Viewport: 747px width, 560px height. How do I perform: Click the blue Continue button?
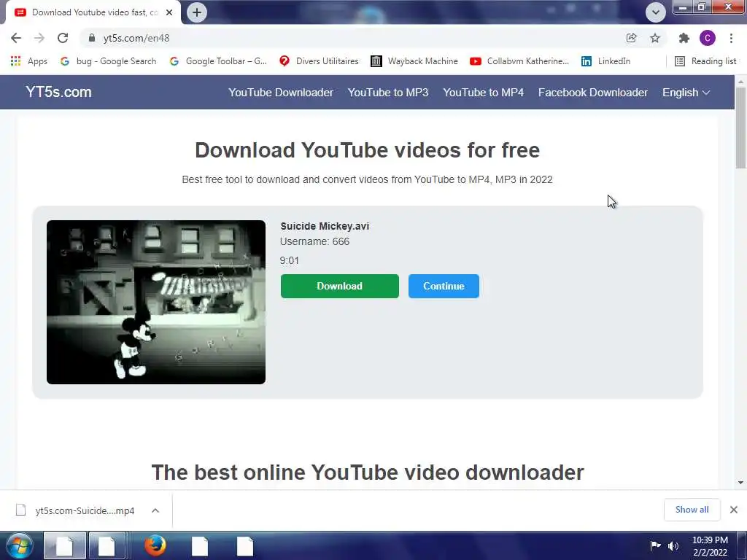tap(444, 286)
